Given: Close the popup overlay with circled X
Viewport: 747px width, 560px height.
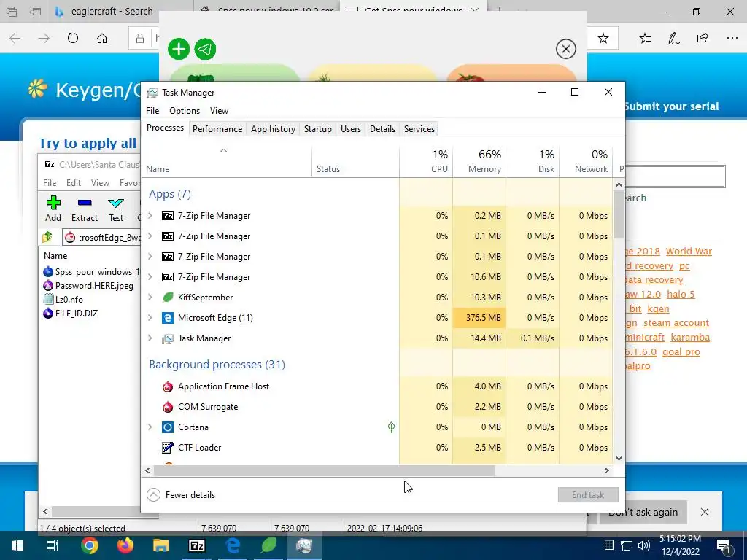Looking at the screenshot, I should pos(565,49).
